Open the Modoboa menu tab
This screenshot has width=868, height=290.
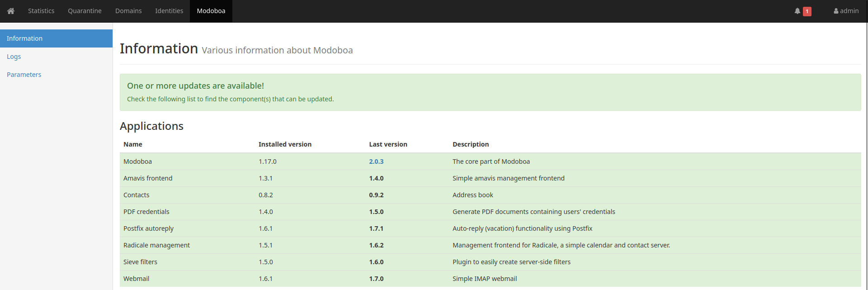[x=211, y=11]
